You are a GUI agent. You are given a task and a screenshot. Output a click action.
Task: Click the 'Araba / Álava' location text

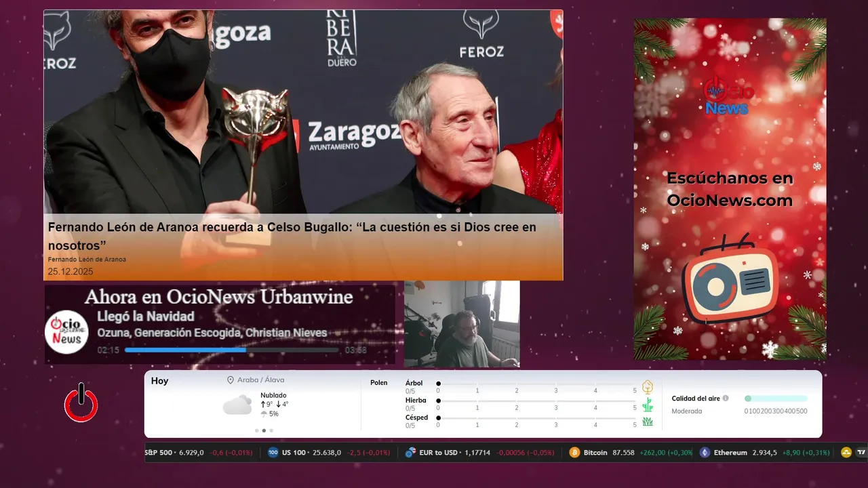click(x=261, y=380)
